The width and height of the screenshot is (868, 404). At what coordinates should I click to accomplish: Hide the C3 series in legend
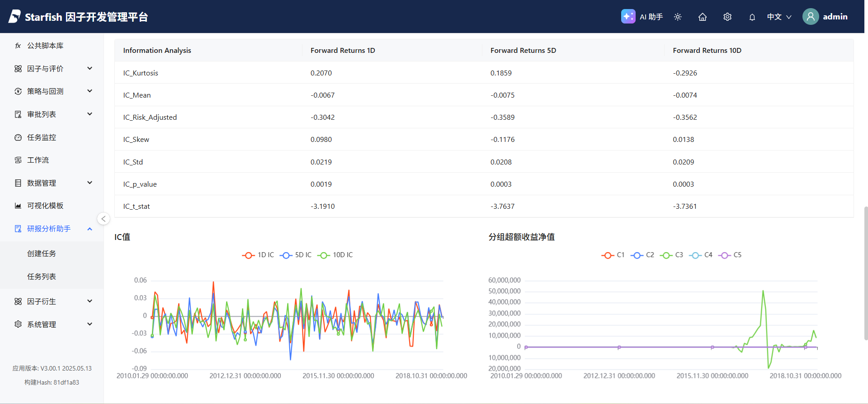tap(671, 255)
